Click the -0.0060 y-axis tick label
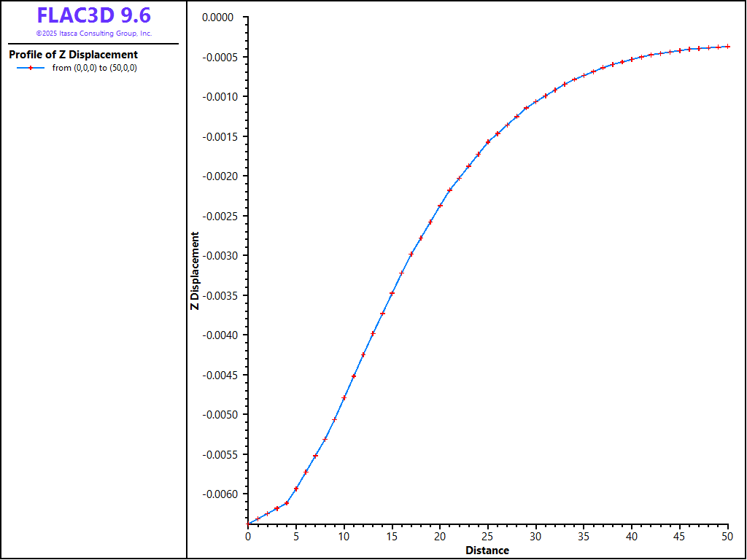This screenshot has width=747, height=560. click(222, 494)
